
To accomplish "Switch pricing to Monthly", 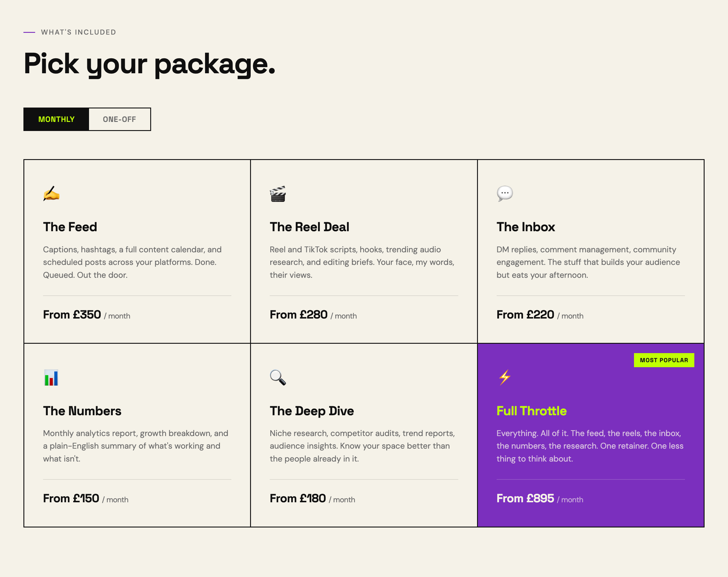I will click(x=56, y=119).
